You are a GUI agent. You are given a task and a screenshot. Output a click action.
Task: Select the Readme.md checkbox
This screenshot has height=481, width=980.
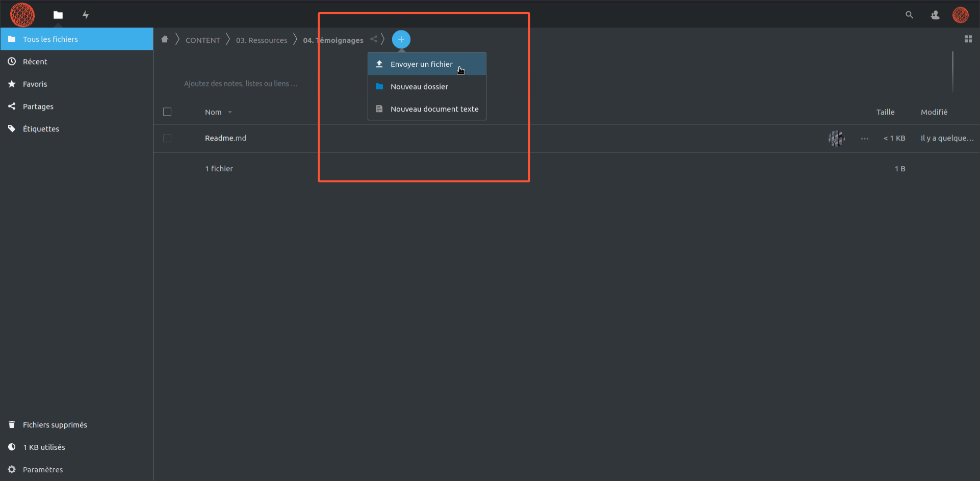[x=167, y=138]
